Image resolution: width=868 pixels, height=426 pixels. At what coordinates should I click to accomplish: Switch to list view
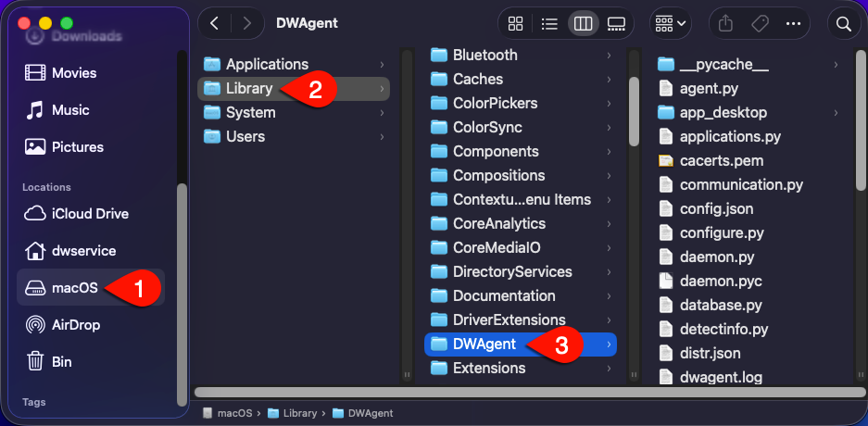(x=549, y=23)
